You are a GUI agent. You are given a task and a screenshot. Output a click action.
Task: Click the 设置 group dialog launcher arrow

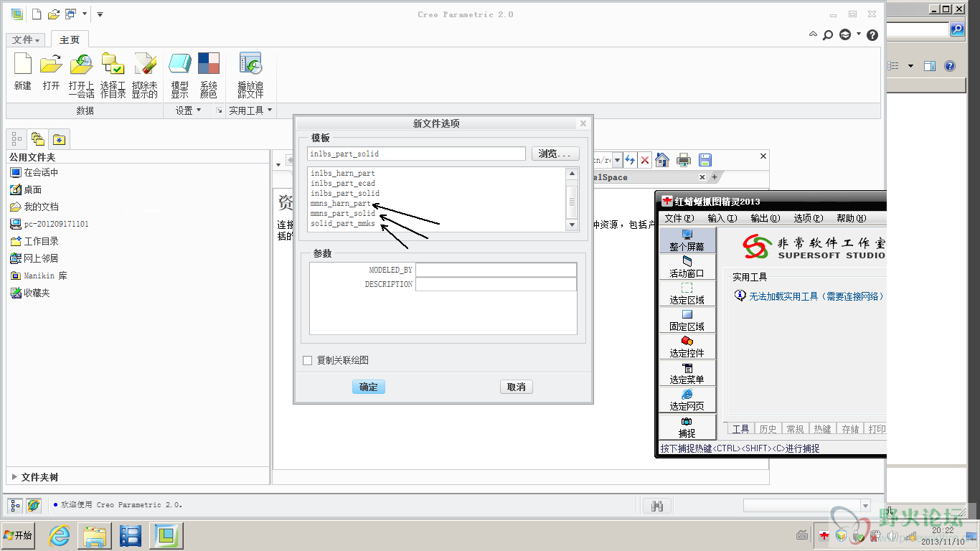tap(219, 110)
